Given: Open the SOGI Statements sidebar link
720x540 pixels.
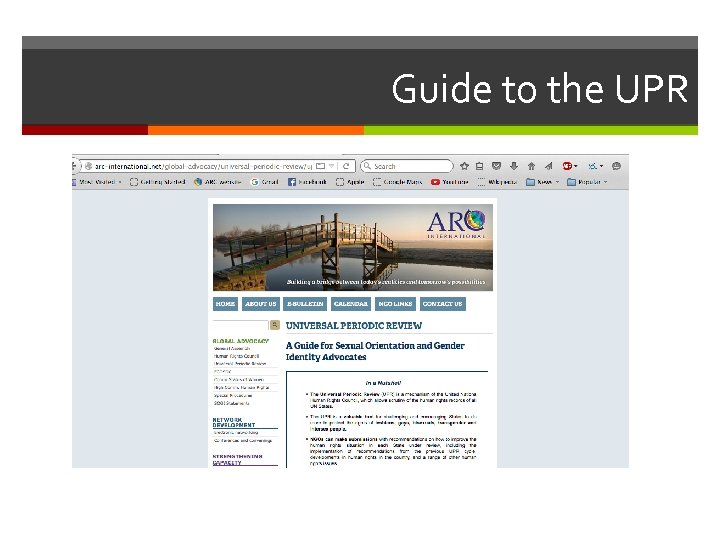Looking at the screenshot, I should click(231, 403).
